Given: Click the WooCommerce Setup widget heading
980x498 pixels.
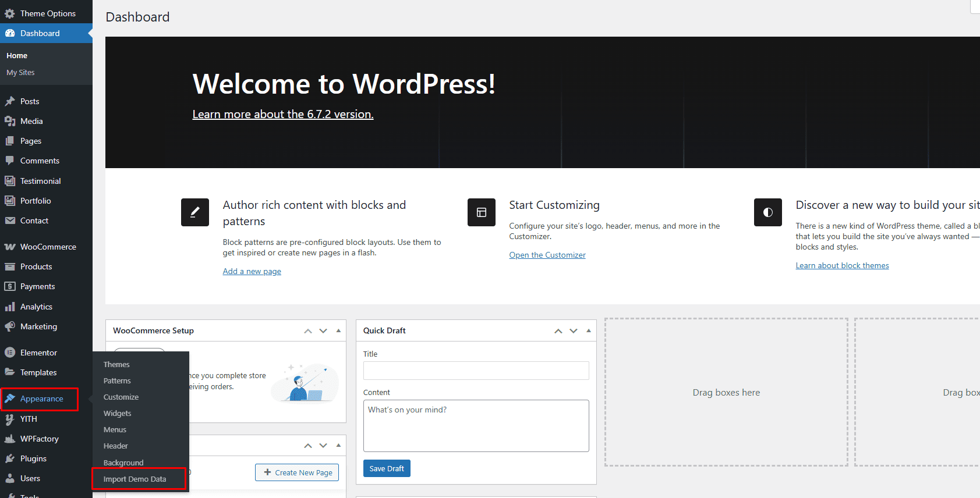Looking at the screenshot, I should pyautogui.click(x=154, y=330).
